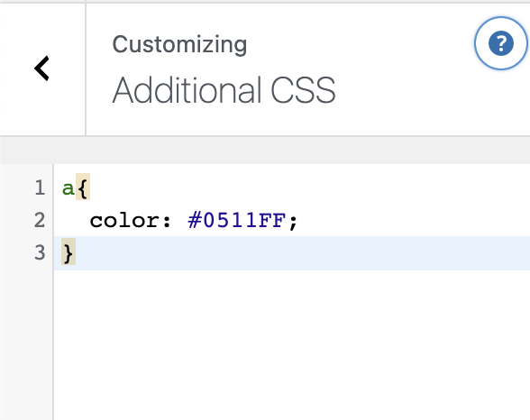Select line number 3 in the gutter
Viewport: 530px width, 420px height.
(40, 252)
